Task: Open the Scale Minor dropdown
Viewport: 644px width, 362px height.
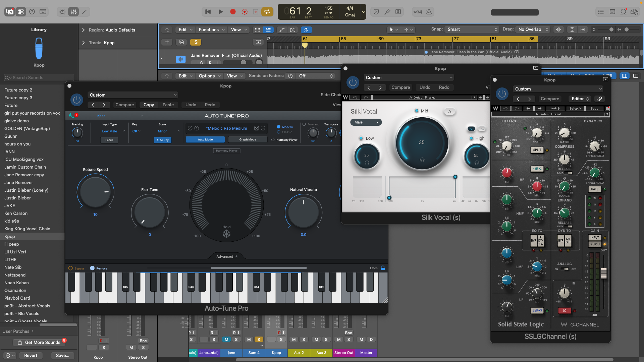Action: point(169,131)
